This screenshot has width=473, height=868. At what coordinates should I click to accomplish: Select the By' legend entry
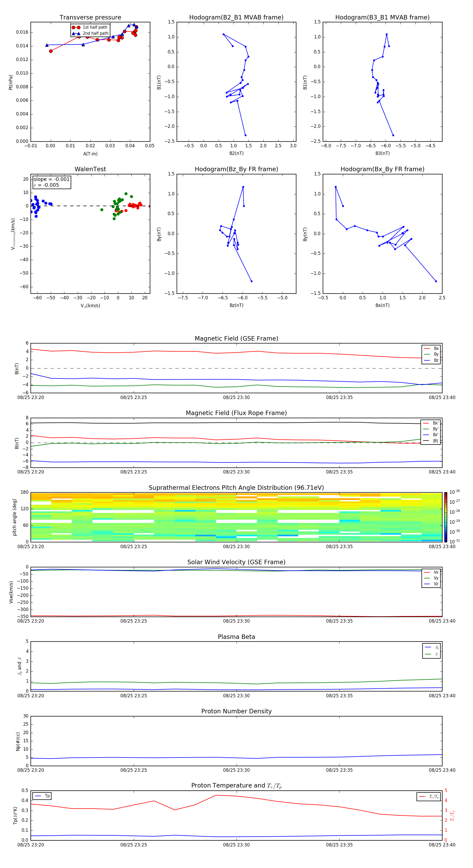pos(431,429)
